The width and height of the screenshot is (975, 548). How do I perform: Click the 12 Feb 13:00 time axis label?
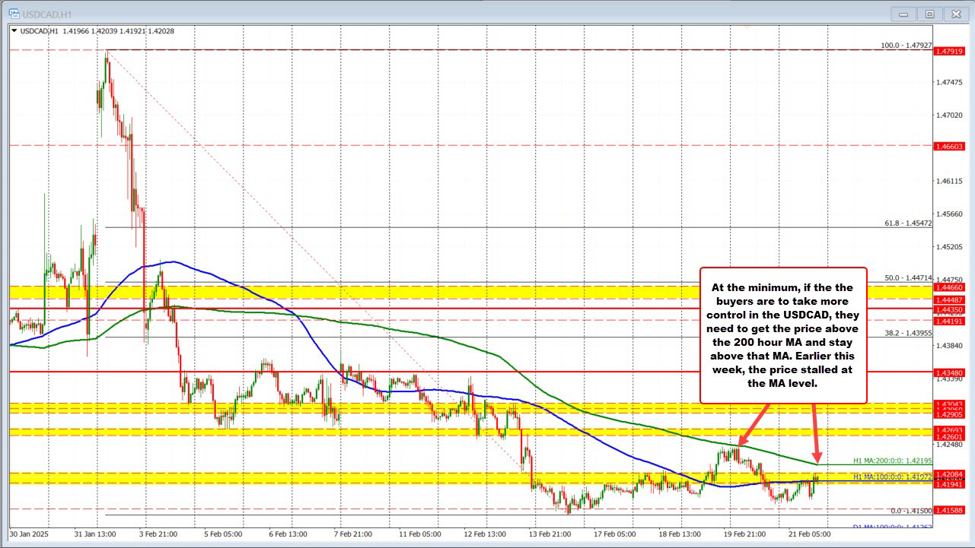484,534
